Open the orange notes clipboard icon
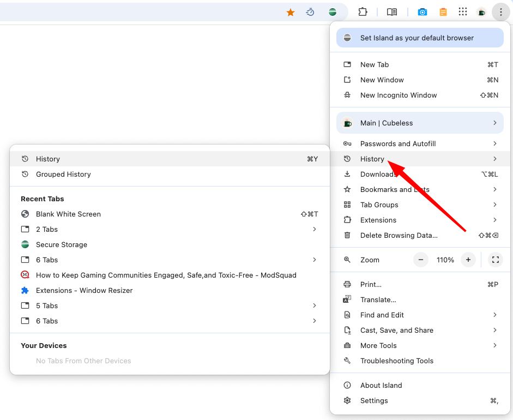The image size is (513, 420). (443, 12)
